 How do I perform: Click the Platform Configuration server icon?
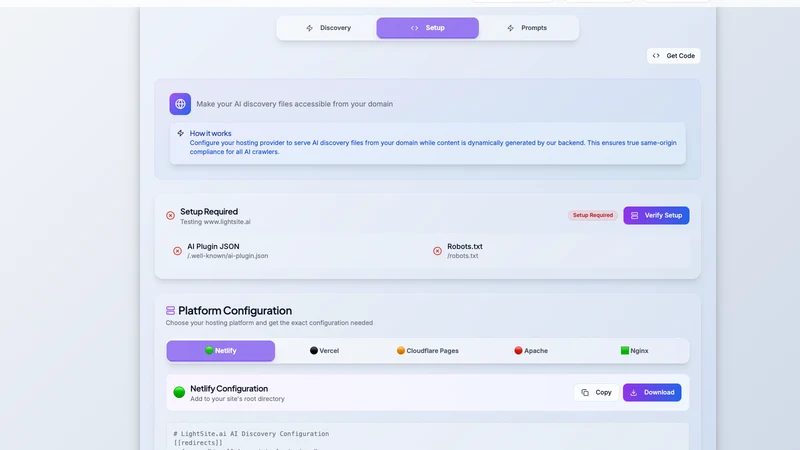(x=170, y=310)
